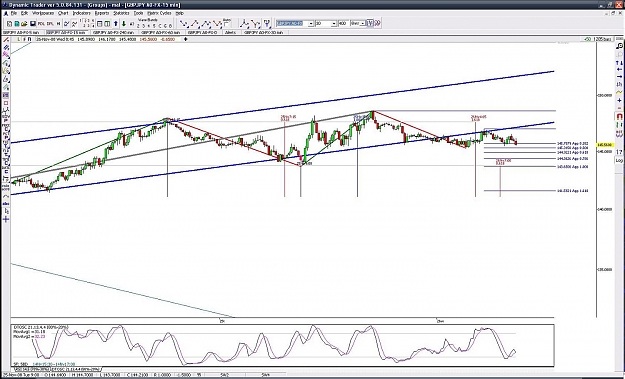Click the blue plus icon on right toolbar
Image resolution: width=625 pixels, height=379 pixels.
(619, 100)
